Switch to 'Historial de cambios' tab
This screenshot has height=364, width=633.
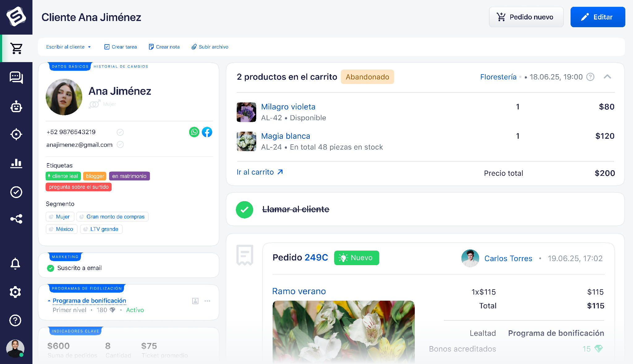[121, 66]
